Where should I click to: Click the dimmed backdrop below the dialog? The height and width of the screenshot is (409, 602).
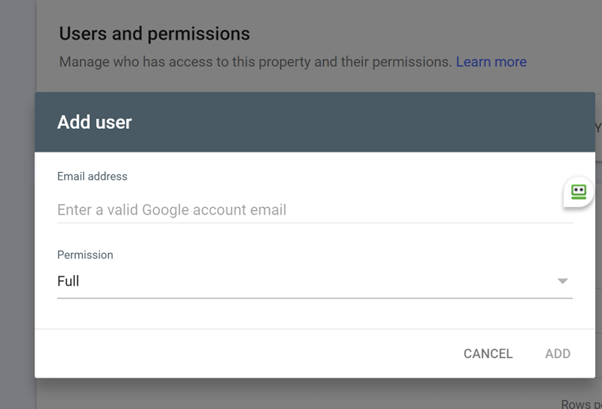(300, 394)
